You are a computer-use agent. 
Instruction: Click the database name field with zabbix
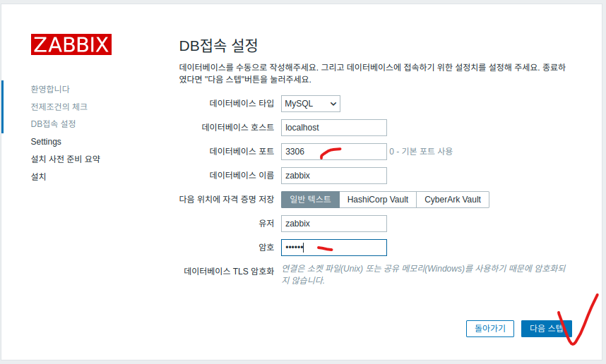(x=333, y=176)
